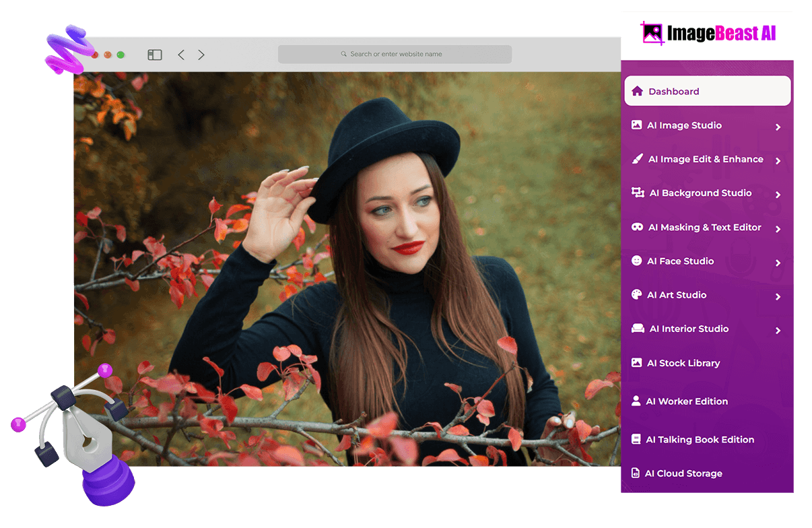Image resolution: width=812 pixels, height=528 pixels.
Task: Click the AI Face Studio smiley icon
Action: (x=636, y=261)
